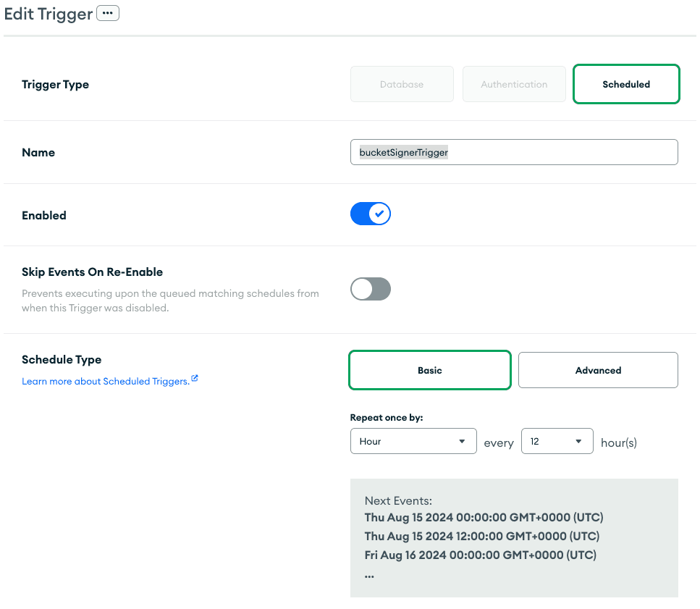This screenshot has width=700, height=609.
Task: Open the ellipsis menu beside Edit Trigger
Action: pyautogui.click(x=107, y=14)
